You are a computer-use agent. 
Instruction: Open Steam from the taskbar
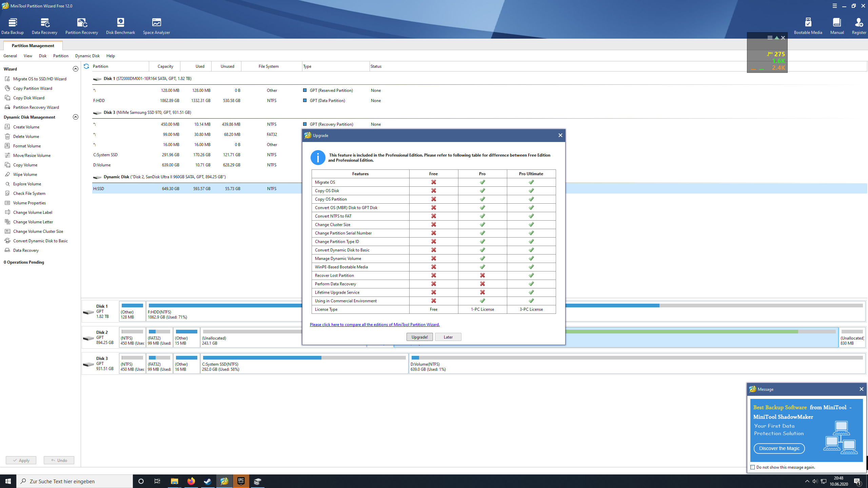(x=208, y=481)
